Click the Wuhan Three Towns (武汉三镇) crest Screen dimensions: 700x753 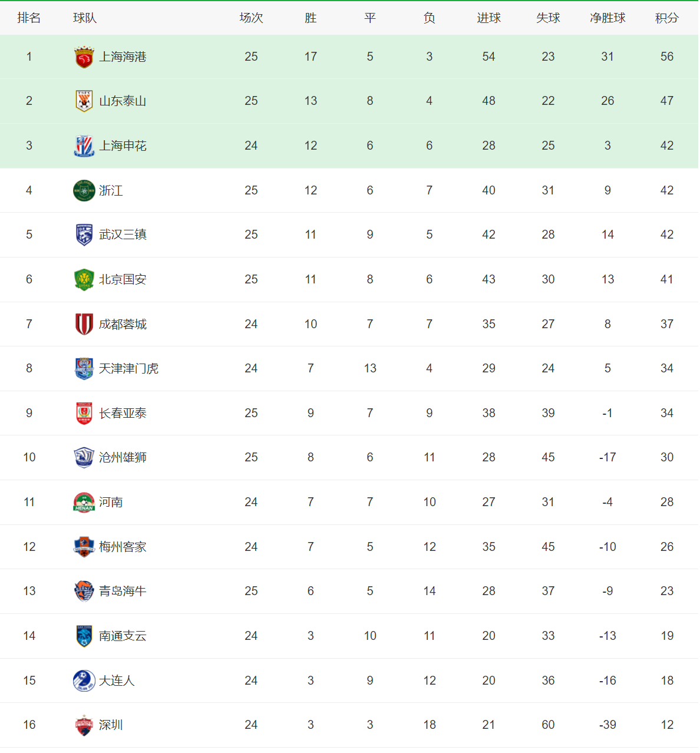pos(84,235)
